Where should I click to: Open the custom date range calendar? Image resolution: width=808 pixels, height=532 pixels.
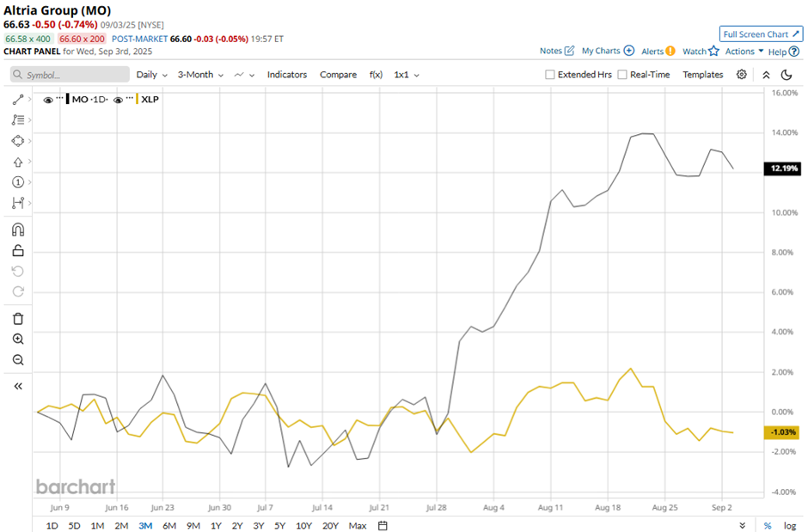coord(383,525)
